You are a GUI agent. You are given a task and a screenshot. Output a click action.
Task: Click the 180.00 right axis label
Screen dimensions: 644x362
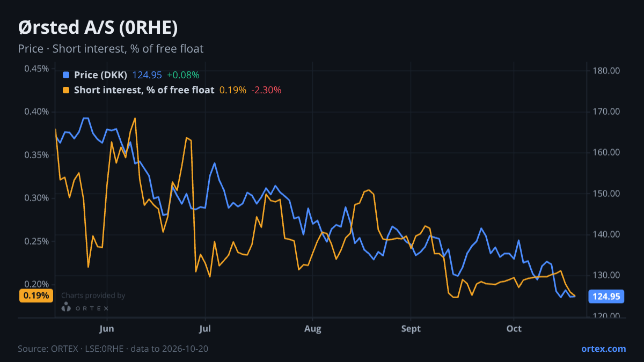(607, 71)
